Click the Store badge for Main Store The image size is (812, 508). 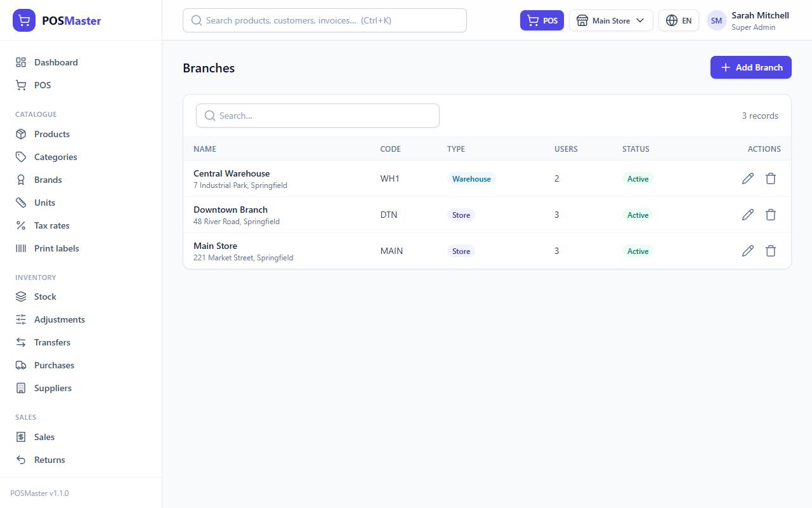461,251
